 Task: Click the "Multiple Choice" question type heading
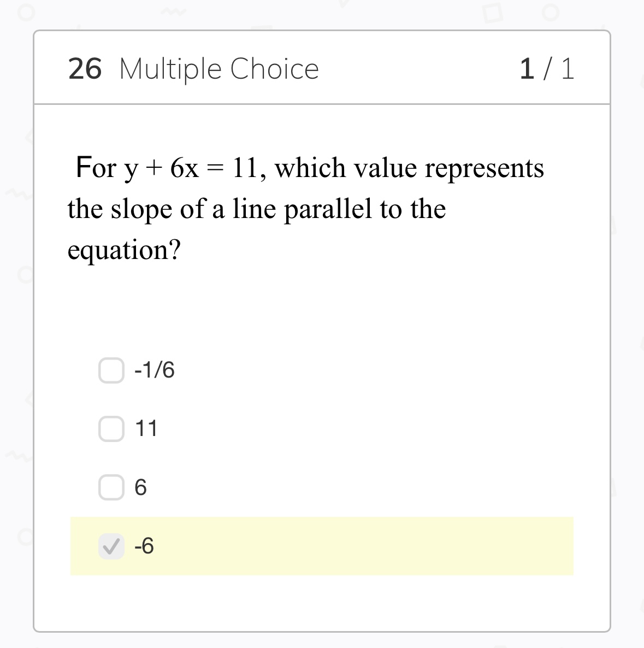(x=218, y=69)
